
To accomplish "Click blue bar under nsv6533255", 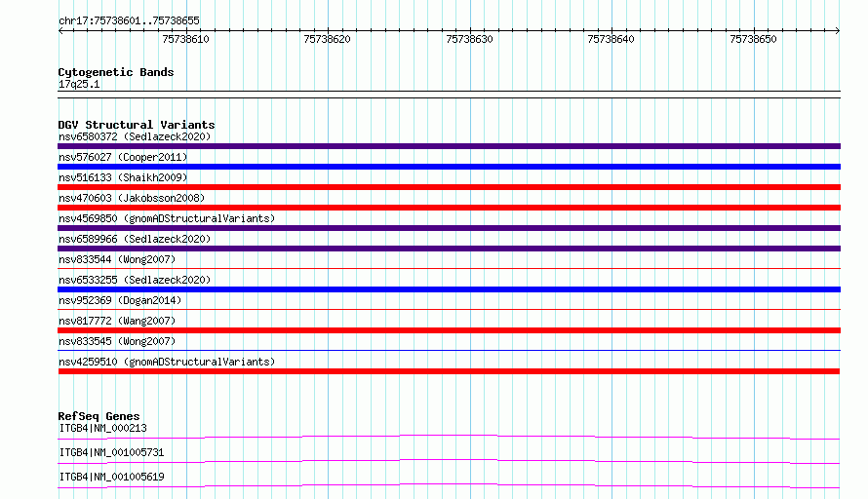I will (x=449, y=289).
